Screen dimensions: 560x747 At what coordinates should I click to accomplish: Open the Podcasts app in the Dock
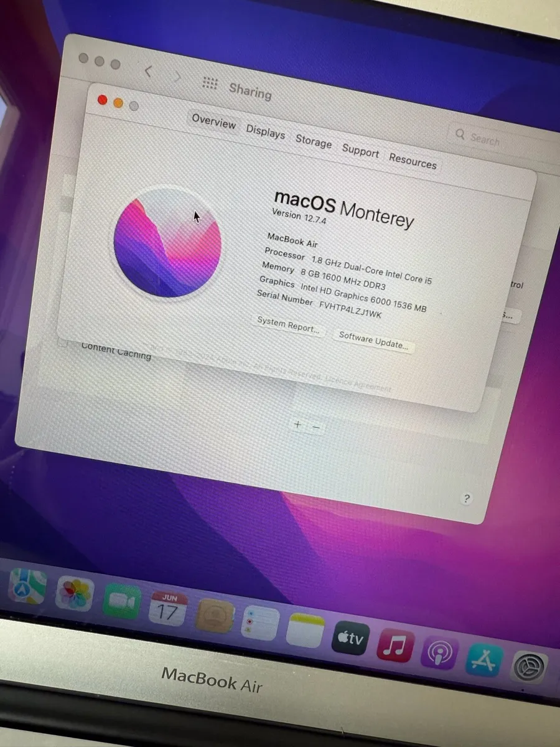click(439, 653)
